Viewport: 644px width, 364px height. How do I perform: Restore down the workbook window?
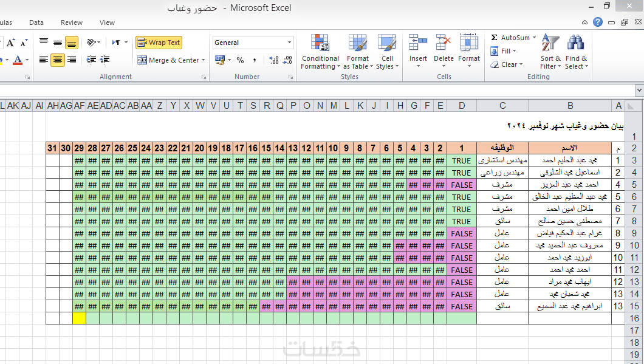click(625, 22)
